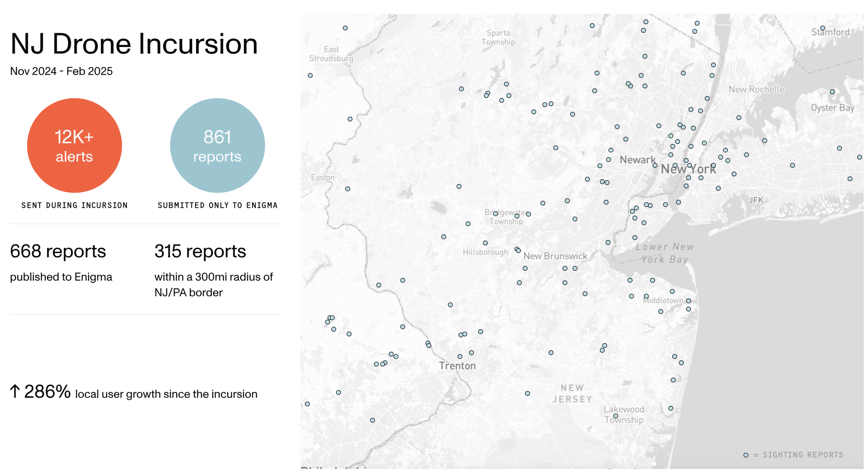The width and height of the screenshot is (868, 475).
Task: Click the sighting marker above Oyster Bay
Action: 832,92
